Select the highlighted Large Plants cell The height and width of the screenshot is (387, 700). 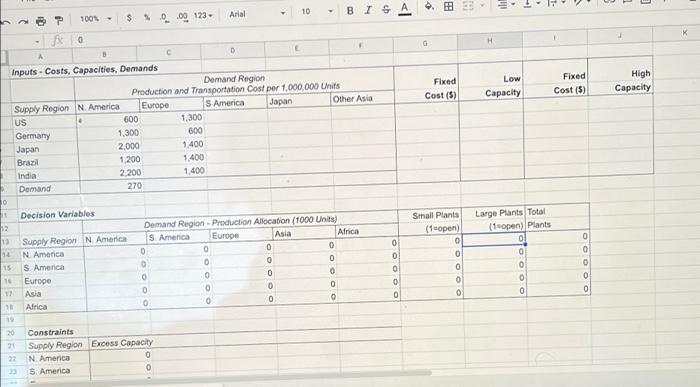(494, 239)
